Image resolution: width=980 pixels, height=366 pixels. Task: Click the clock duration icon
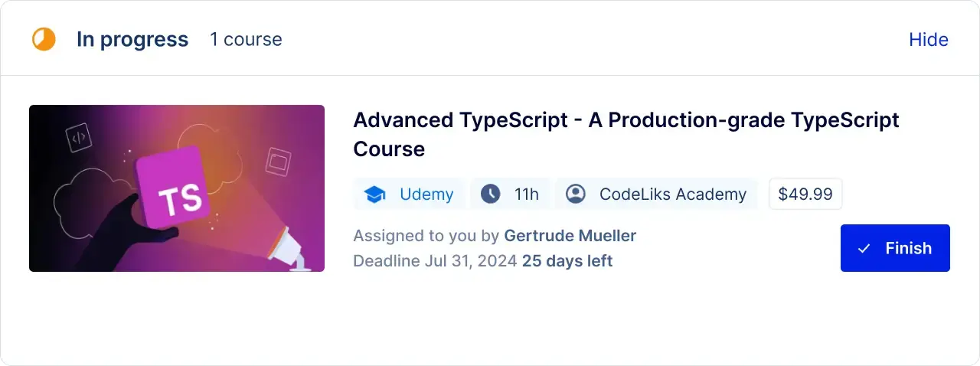tap(490, 194)
